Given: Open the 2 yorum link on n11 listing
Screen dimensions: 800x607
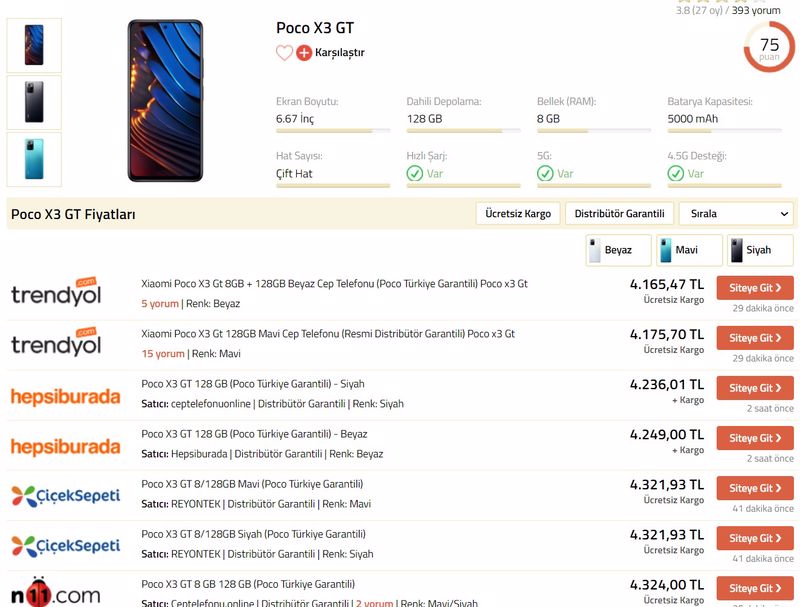Looking at the screenshot, I should (x=374, y=603).
